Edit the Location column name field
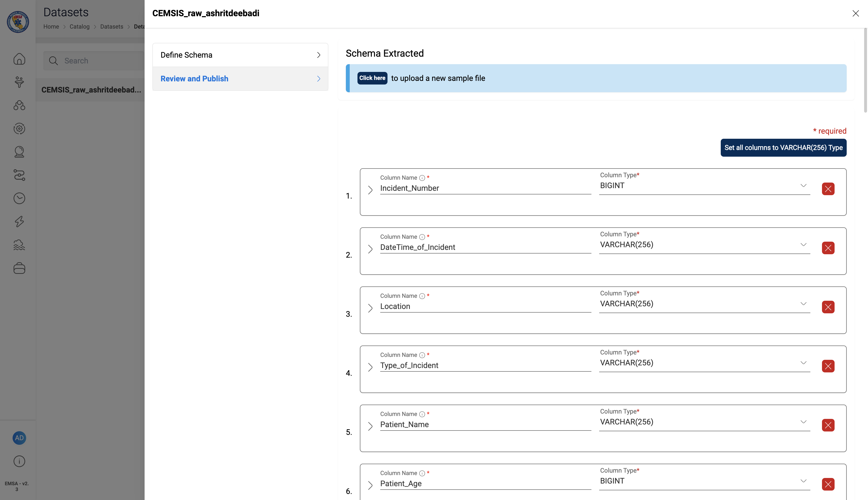Viewport: 868px width, 500px height. 485,307
